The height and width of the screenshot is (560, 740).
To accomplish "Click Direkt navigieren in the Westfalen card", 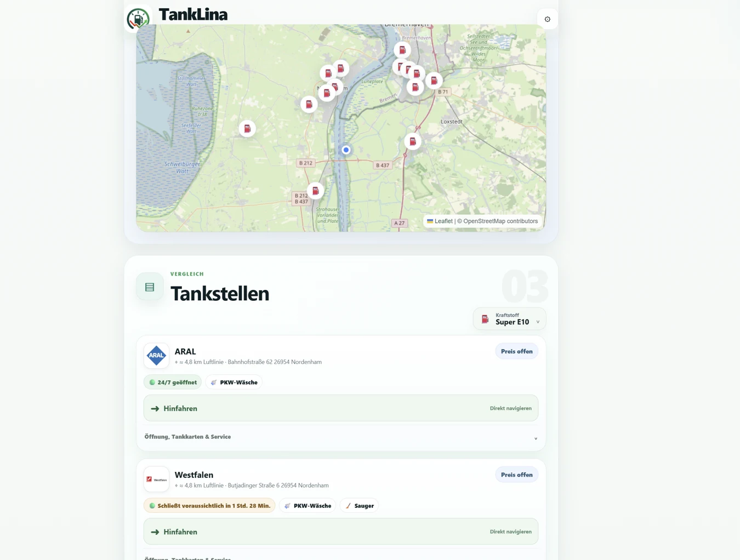I will (x=510, y=532).
